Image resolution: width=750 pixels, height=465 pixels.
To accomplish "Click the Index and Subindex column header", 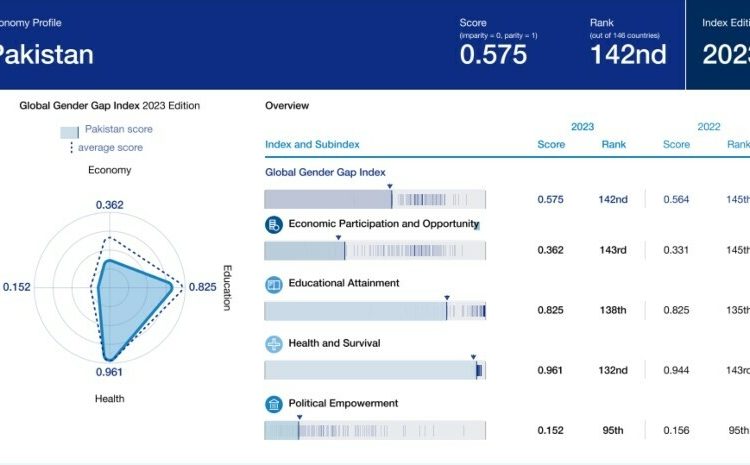I will pos(312,144).
